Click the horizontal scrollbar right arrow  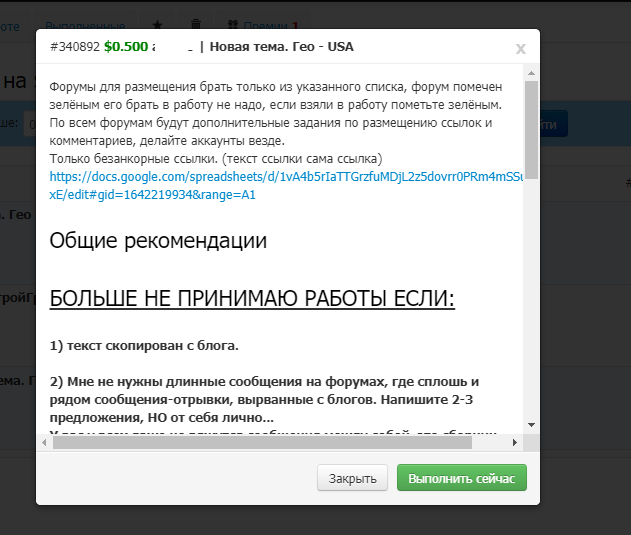click(x=517, y=441)
